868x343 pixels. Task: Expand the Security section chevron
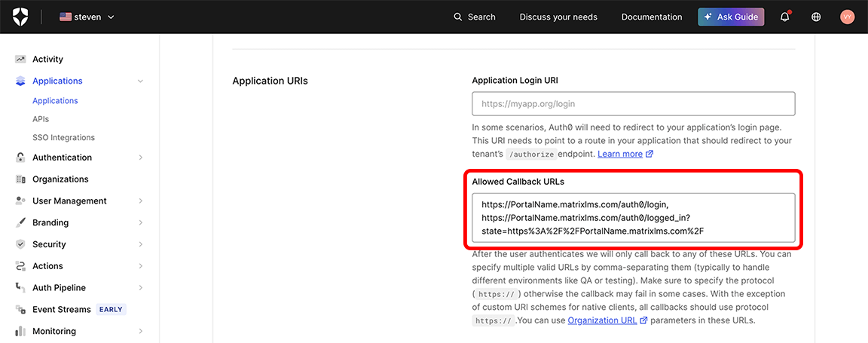140,244
